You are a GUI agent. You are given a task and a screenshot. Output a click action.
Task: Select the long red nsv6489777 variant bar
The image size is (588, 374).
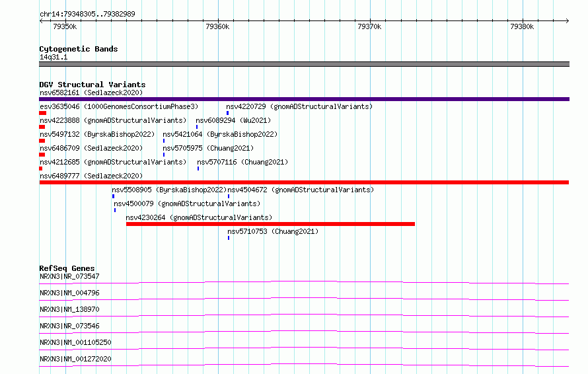(x=304, y=182)
